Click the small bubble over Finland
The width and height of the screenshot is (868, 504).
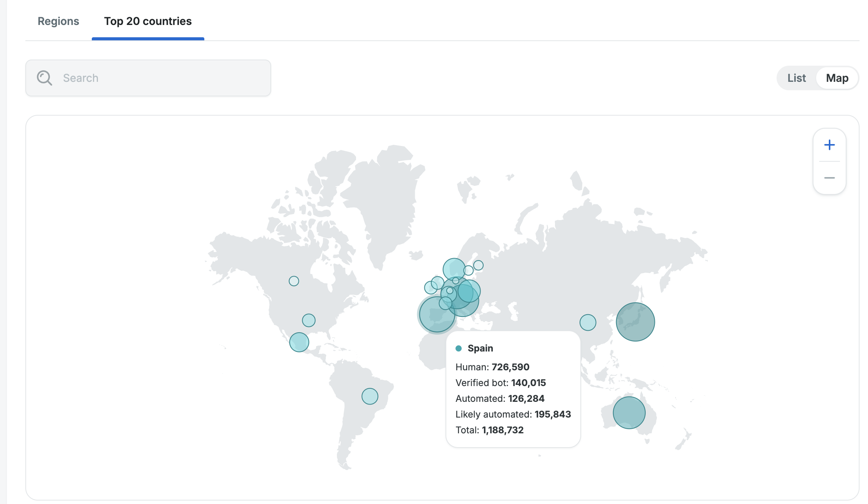tap(478, 265)
